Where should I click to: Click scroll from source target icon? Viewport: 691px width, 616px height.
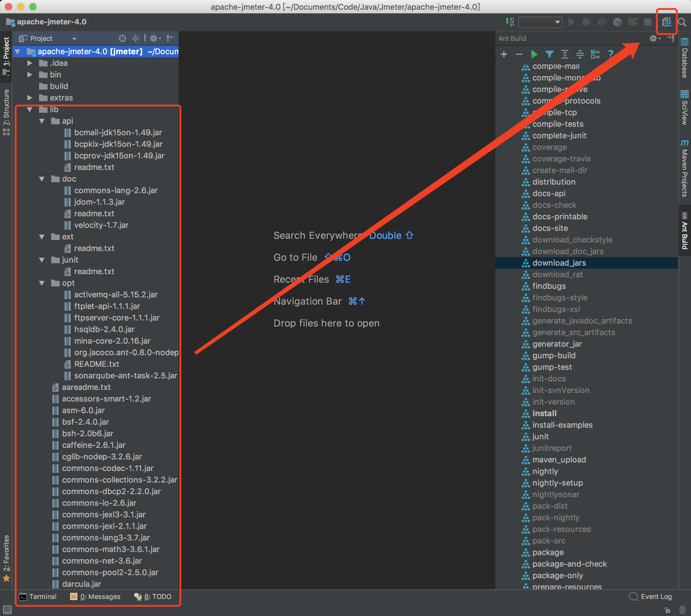coord(122,39)
